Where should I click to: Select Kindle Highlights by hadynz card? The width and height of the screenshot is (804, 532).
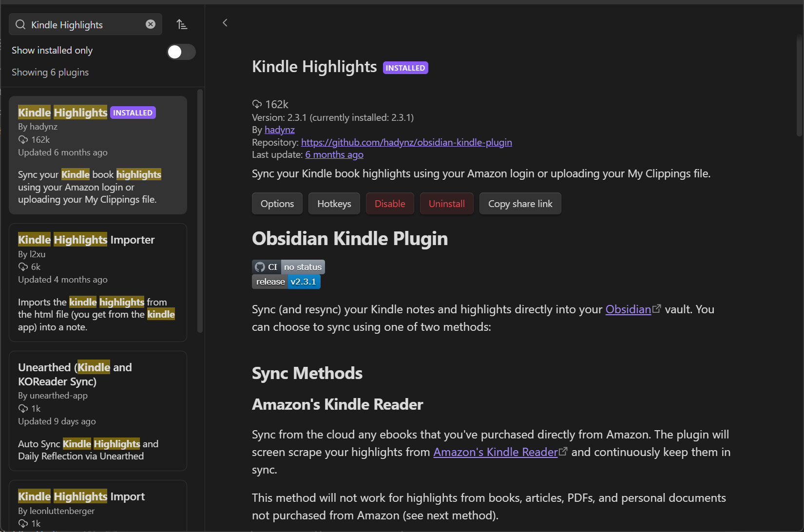[98, 155]
